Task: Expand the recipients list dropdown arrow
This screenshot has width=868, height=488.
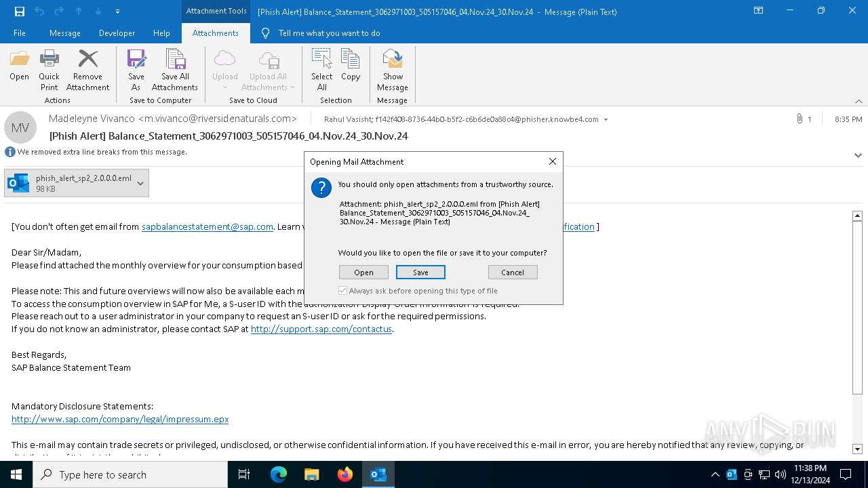Action: 606,119
